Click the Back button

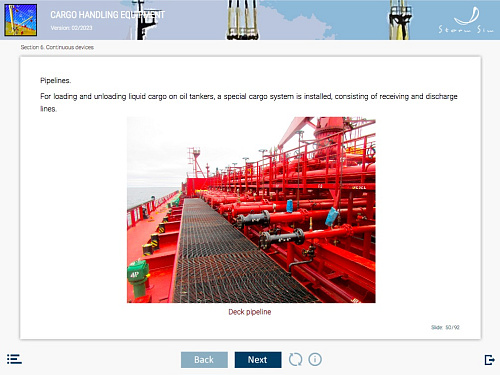(x=204, y=360)
